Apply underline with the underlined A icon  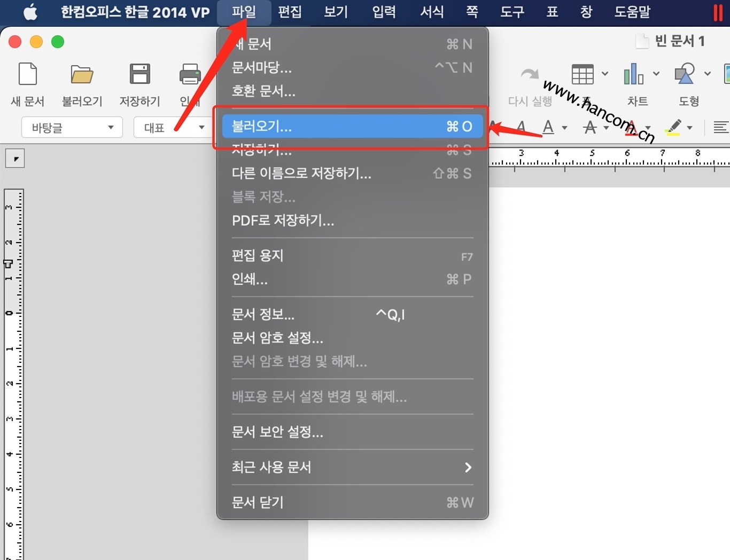548,127
